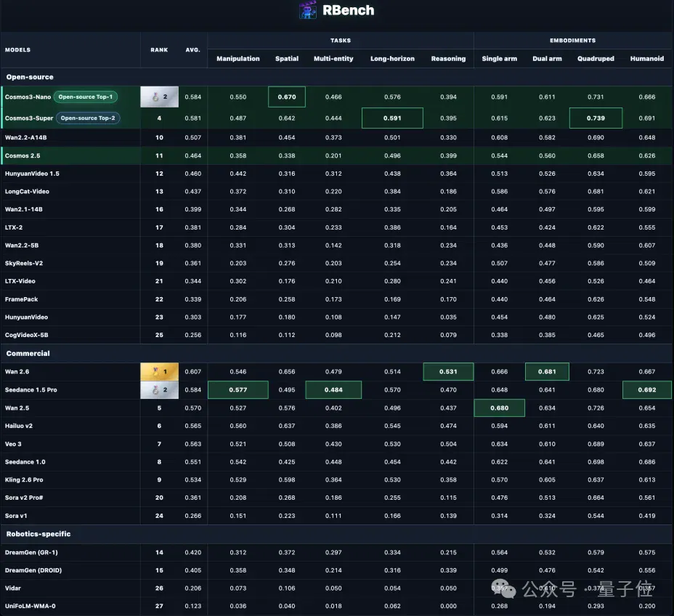
Task: Click the EMBODIMENTS group header
Action: pyautogui.click(x=572, y=41)
